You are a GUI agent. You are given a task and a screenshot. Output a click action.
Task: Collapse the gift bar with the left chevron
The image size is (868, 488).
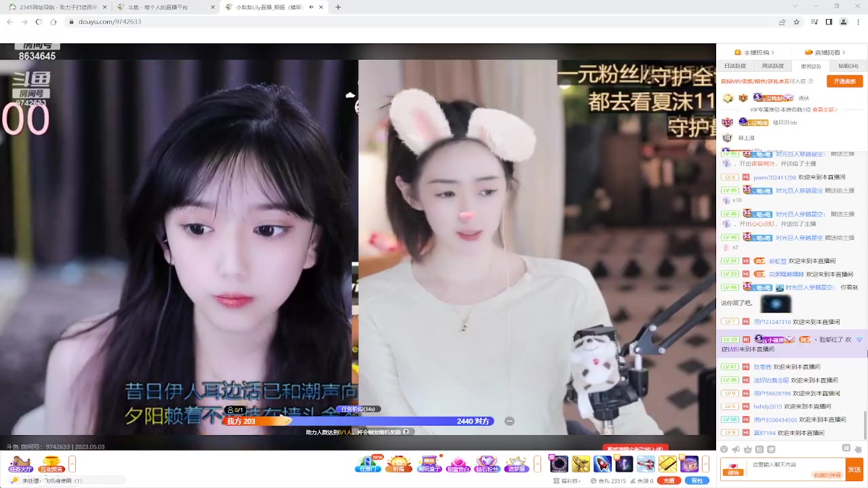tap(536, 463)
